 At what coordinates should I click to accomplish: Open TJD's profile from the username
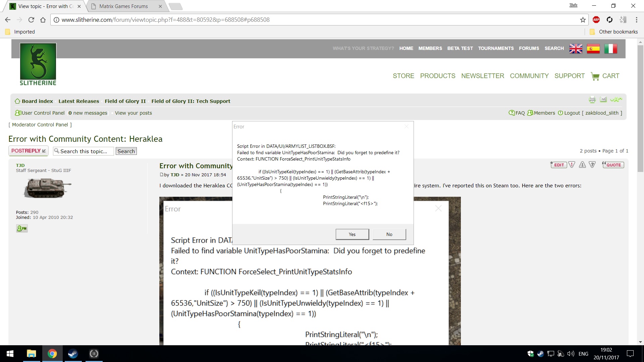[20, 165]
